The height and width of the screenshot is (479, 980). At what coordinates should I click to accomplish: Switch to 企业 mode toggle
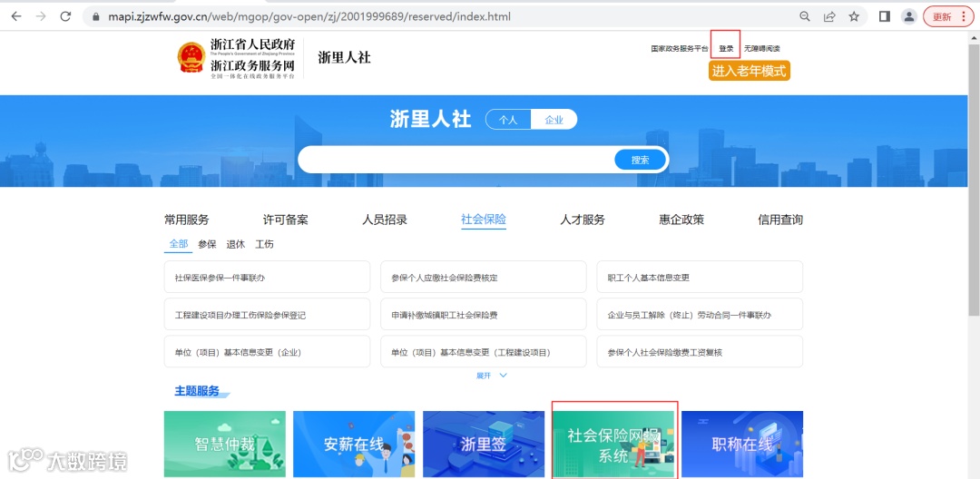(x=554, y=120)
